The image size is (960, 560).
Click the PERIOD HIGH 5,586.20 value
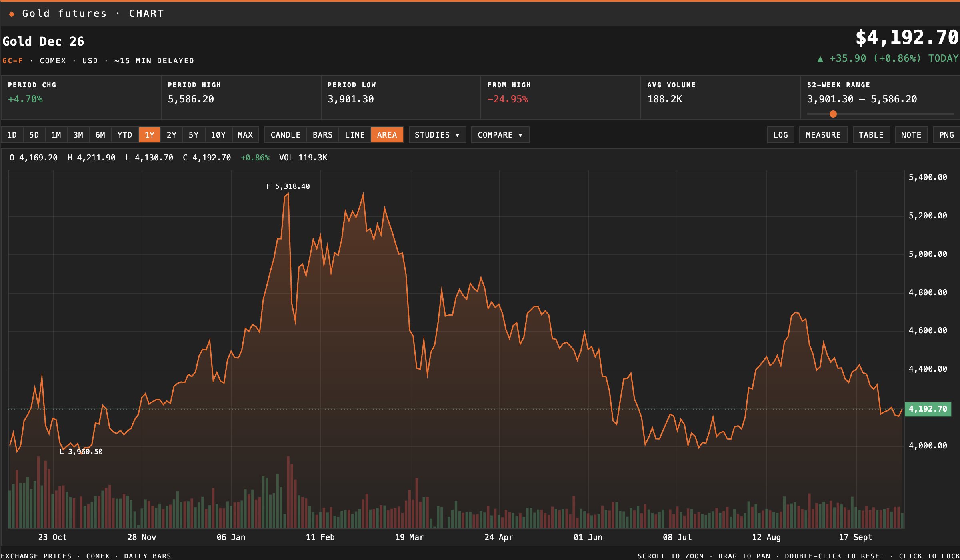(191, 99)
